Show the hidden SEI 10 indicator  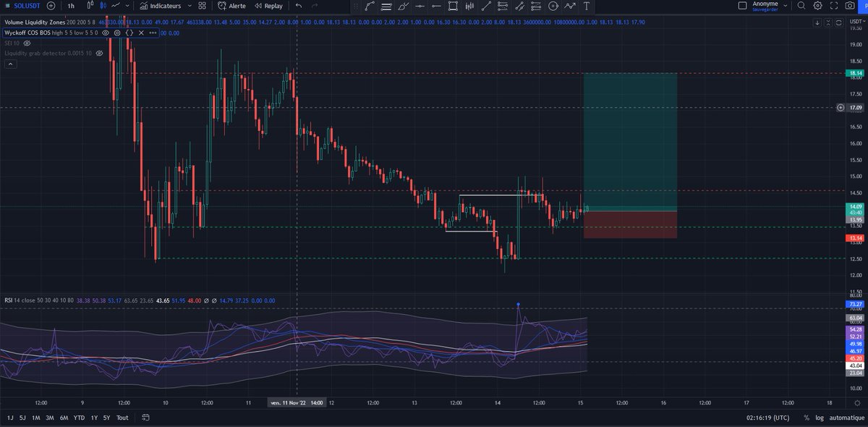27,43
